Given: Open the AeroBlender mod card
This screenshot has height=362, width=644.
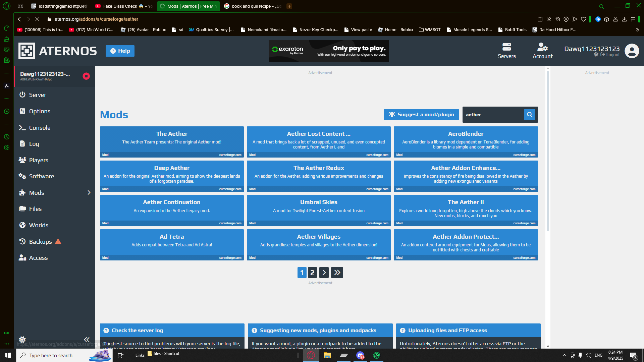Looking at the screenshot, I should [x=466, y=142].
